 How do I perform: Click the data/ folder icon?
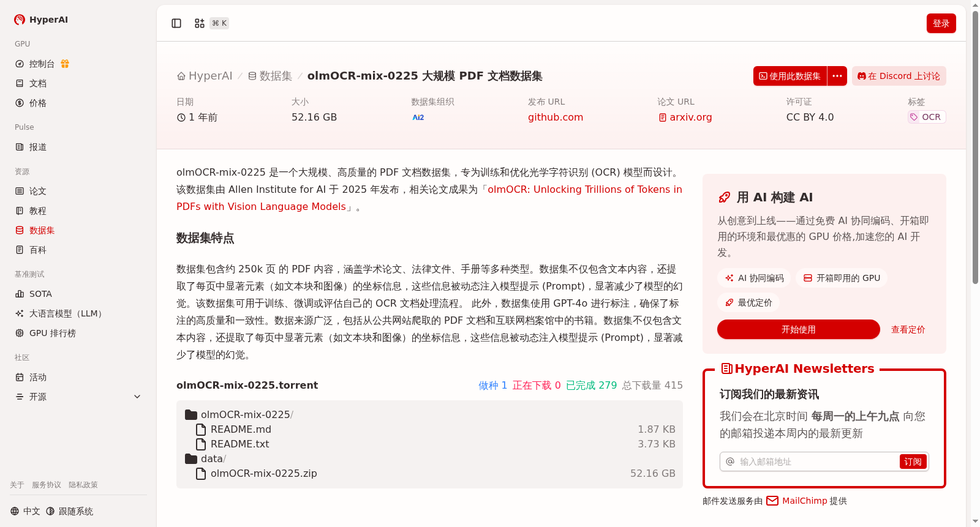(191, 458)
